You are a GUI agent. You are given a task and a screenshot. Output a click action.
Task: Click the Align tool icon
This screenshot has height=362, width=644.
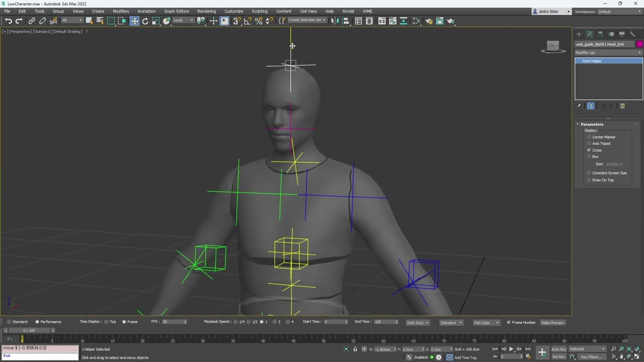point(346,21)
